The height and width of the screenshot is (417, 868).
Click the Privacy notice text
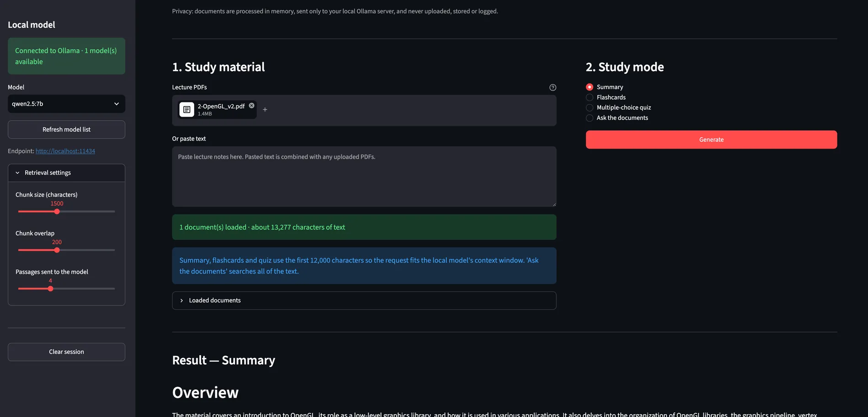pyautogui.click(x=335, y=11)
